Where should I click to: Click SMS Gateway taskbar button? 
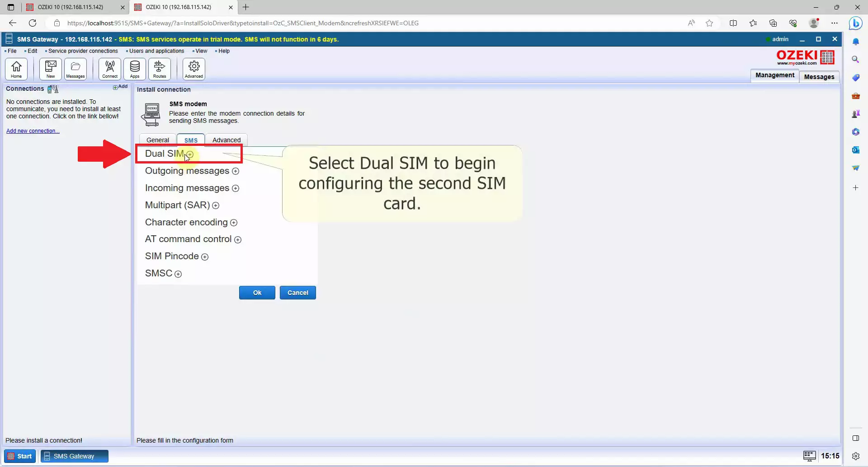(x=74, y=456)
